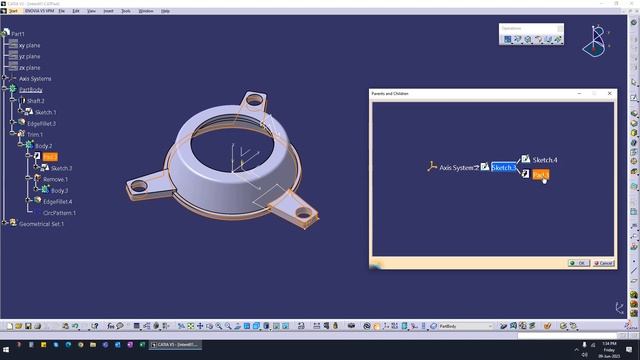640x360 pixels.
Task: Click the Hide/Show icon
Action: (276, 326)
